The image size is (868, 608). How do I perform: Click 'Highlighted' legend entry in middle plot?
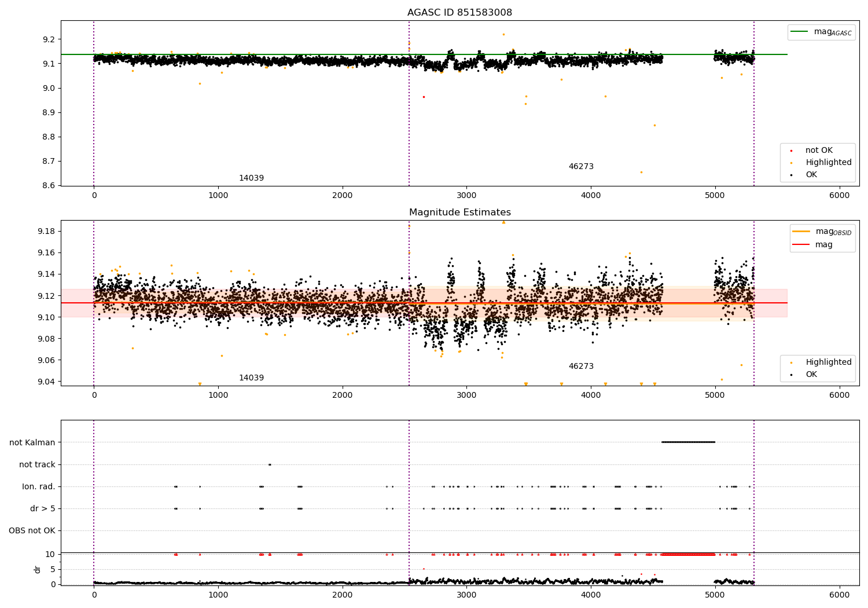click(821, 362)
